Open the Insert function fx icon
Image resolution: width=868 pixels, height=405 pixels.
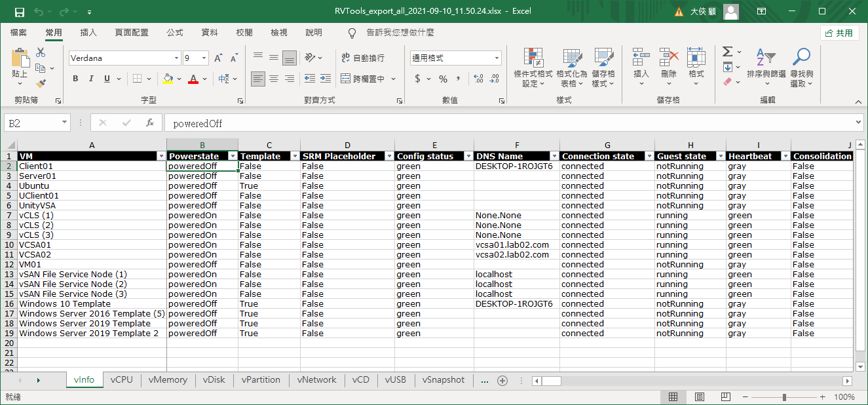click(x=150, y=123)
